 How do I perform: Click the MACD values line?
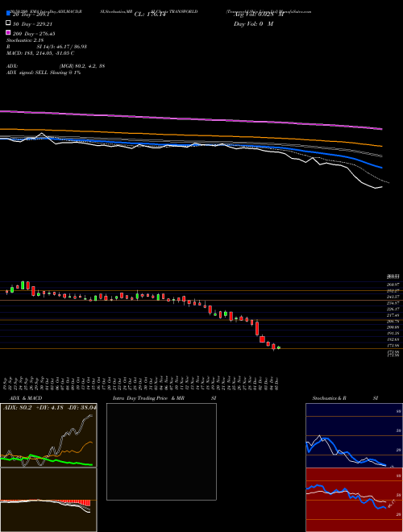pyautogui.click(x=40, y=53)
